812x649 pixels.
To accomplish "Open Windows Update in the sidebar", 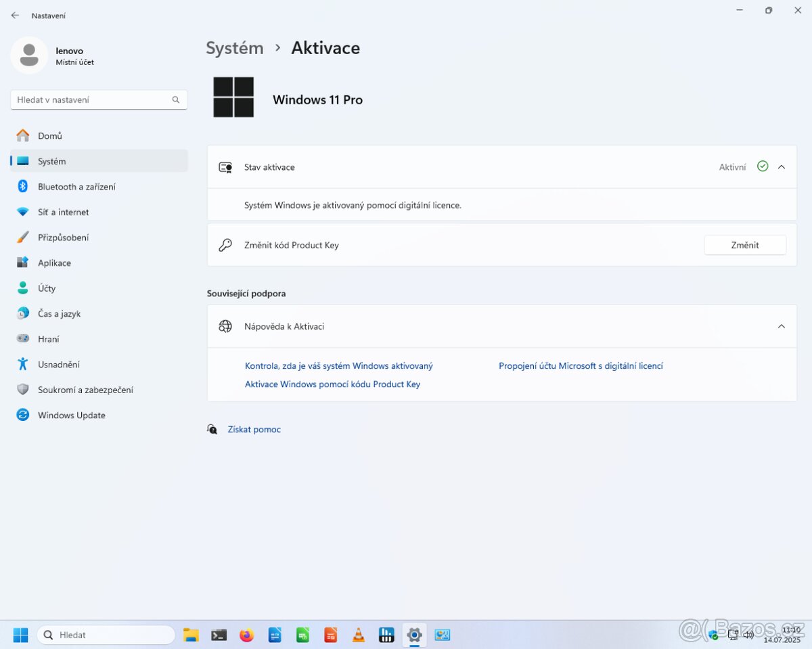I will click(71, 415).
